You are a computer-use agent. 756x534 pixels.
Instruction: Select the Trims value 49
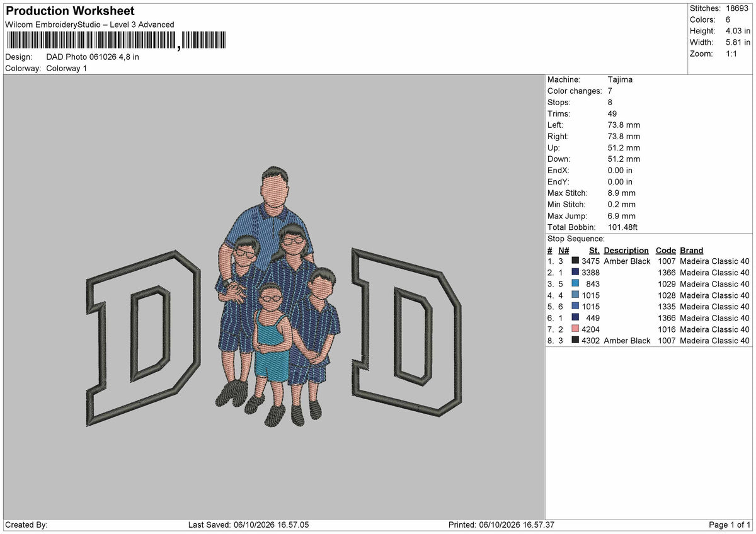[x=613, y=113]
